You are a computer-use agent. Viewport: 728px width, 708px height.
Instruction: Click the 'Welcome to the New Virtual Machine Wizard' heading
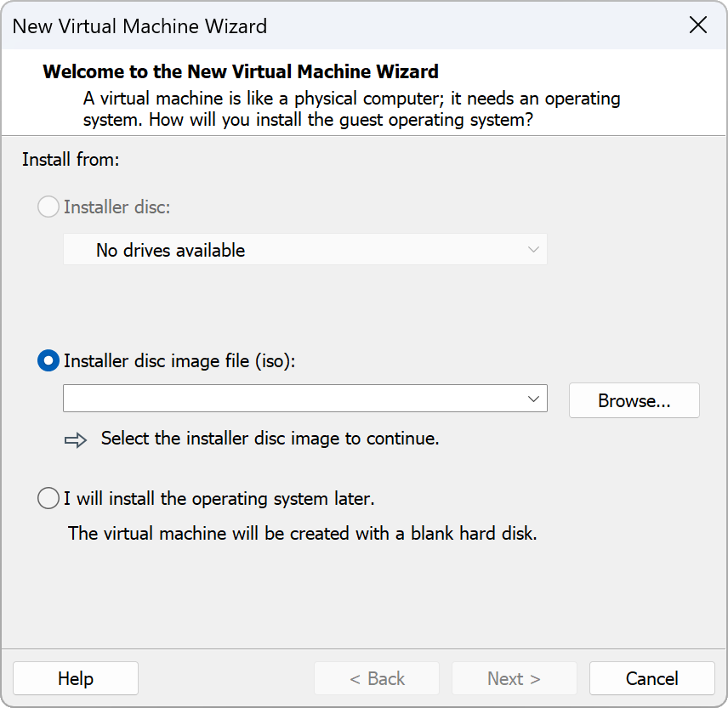(241, 71)
